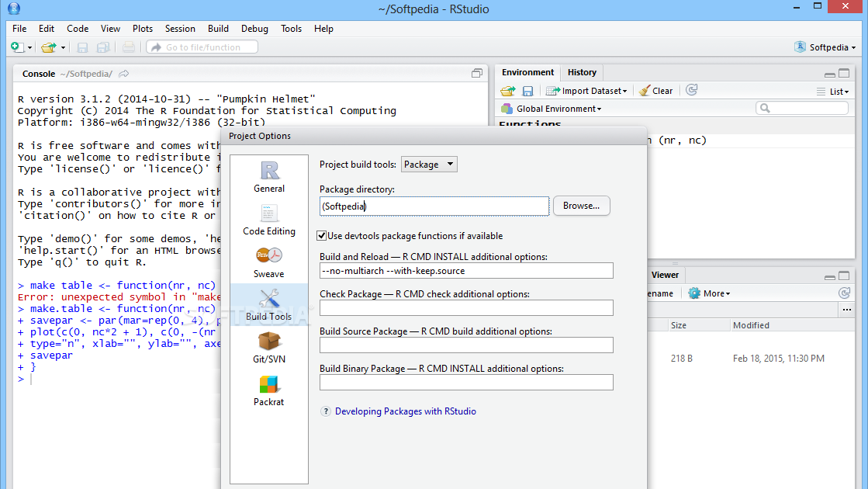Open Developing Packages with RStudio link
Image resolution: width=868 pixels, height=489 pixels.
pos(405,411)
